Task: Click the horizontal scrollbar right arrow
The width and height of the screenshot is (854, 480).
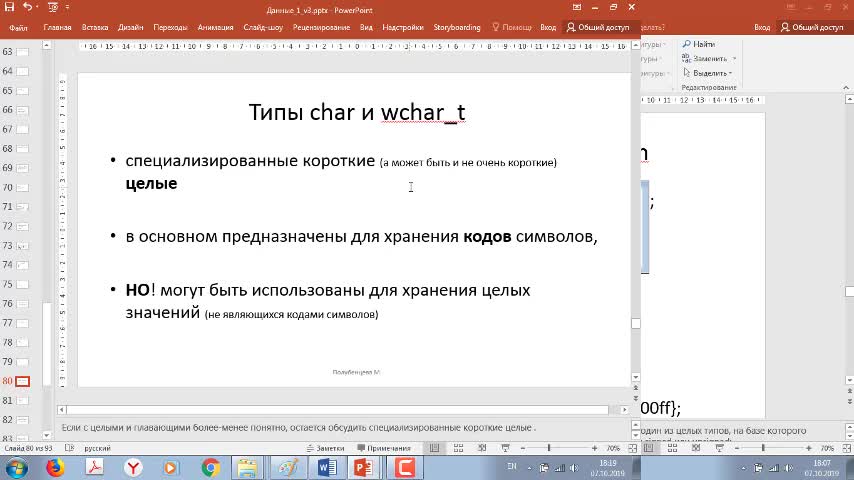Action: pyautogui.click(x=625, y=409)
